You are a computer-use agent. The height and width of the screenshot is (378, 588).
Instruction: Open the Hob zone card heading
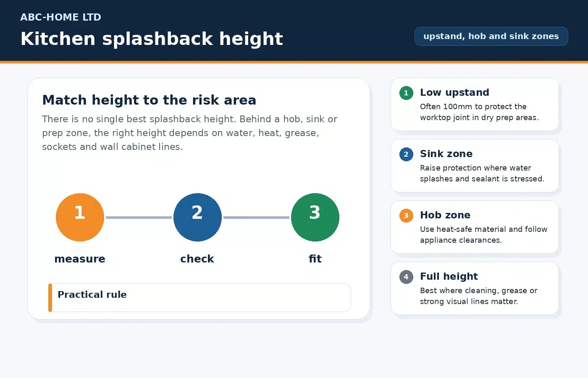tap(445, 215)
